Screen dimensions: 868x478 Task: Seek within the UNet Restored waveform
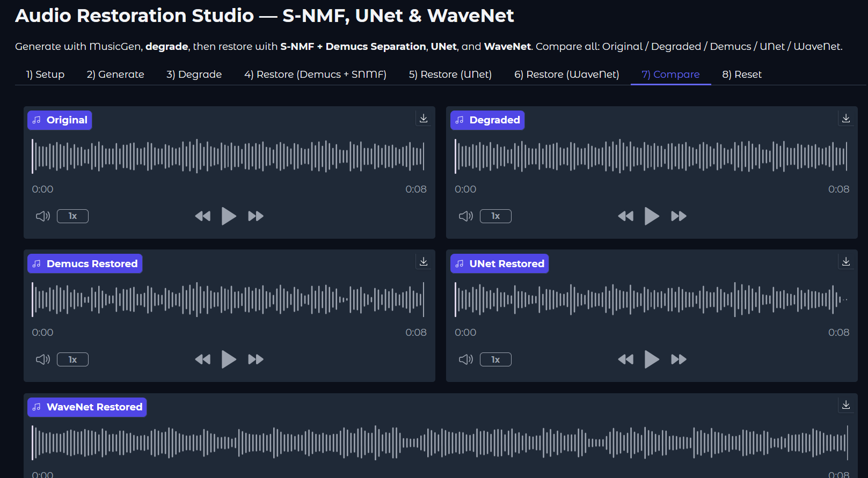pyautogui.click(x=651, y=299)
